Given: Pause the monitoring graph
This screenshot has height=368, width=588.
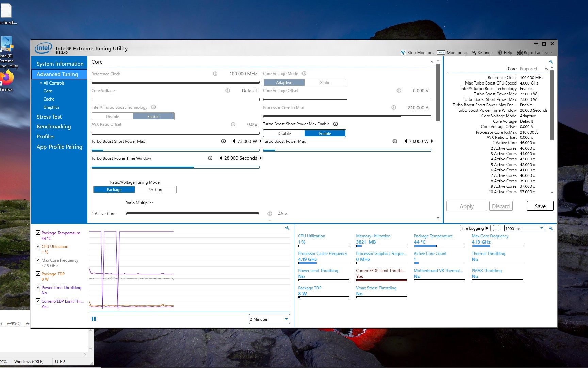Looking at the screenshot, I should [94, 319].
